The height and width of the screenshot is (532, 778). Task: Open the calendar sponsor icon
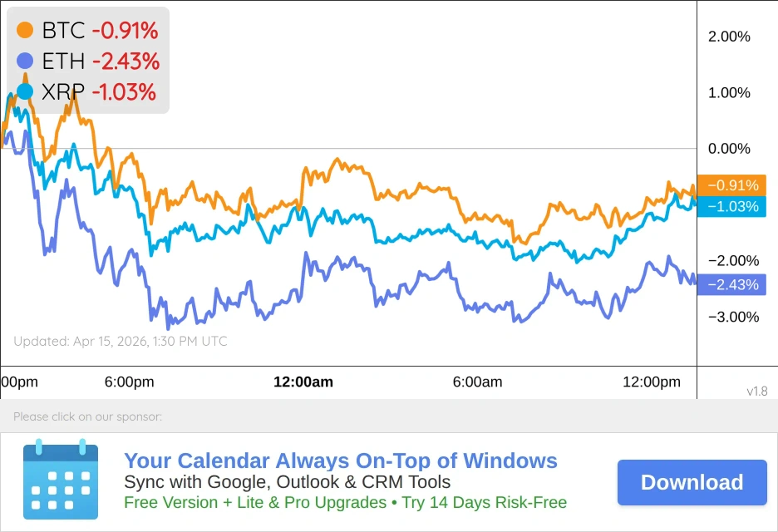point(61,480)
